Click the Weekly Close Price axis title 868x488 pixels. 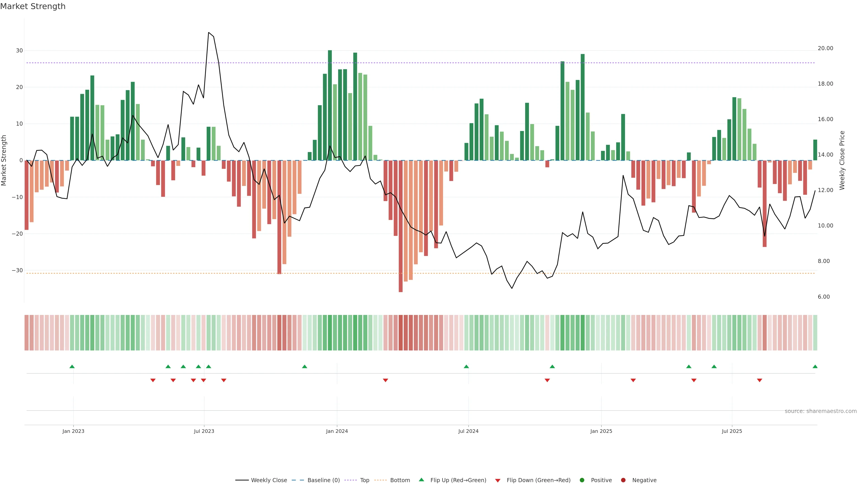tap(842, 160)
